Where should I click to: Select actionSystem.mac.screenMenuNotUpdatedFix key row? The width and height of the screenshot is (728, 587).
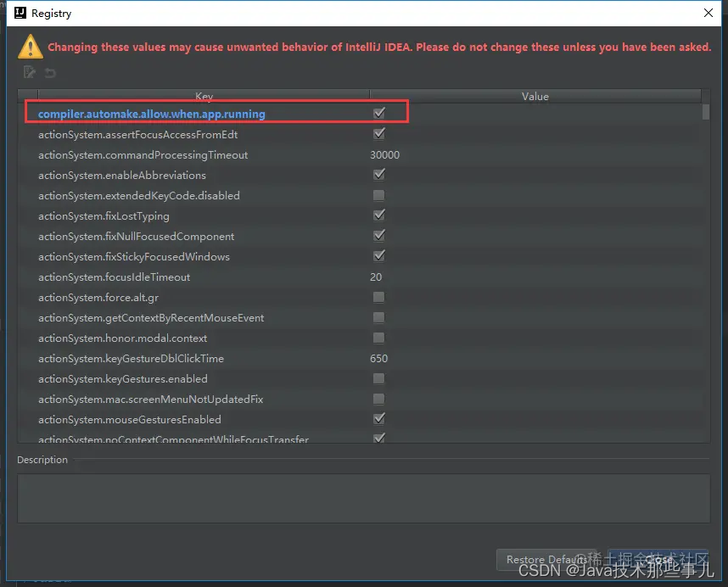pos(150,400)
